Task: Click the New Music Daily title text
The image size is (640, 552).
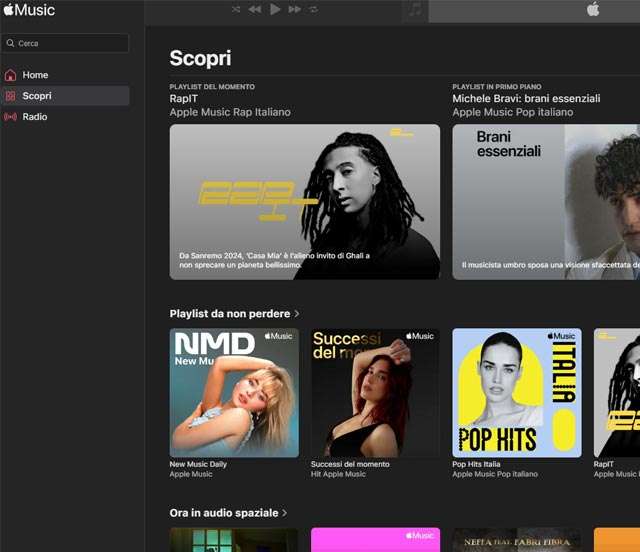Action: [x=198, y=464]
